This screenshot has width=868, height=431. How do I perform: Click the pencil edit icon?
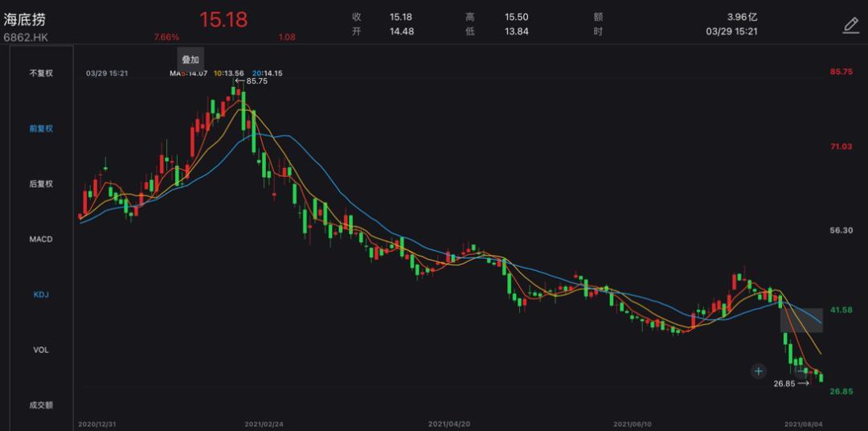[850, 25]
